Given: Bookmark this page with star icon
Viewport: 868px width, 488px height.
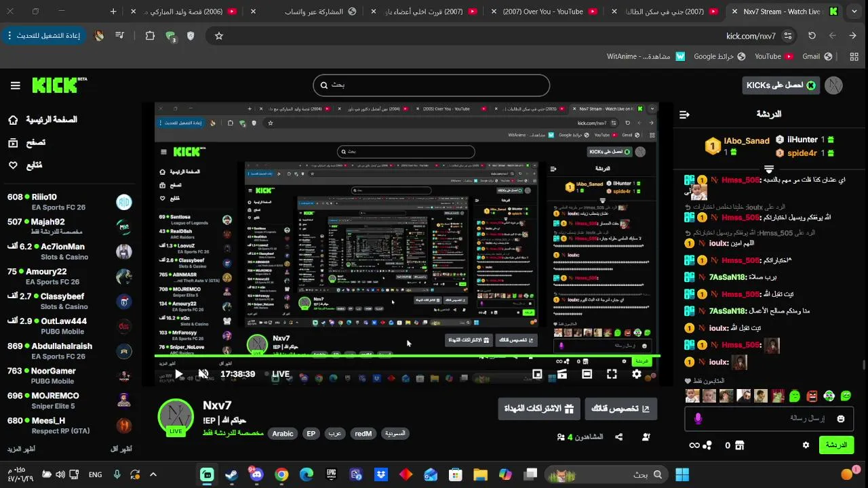Looking at the screenshot, I should click(219, 36).
